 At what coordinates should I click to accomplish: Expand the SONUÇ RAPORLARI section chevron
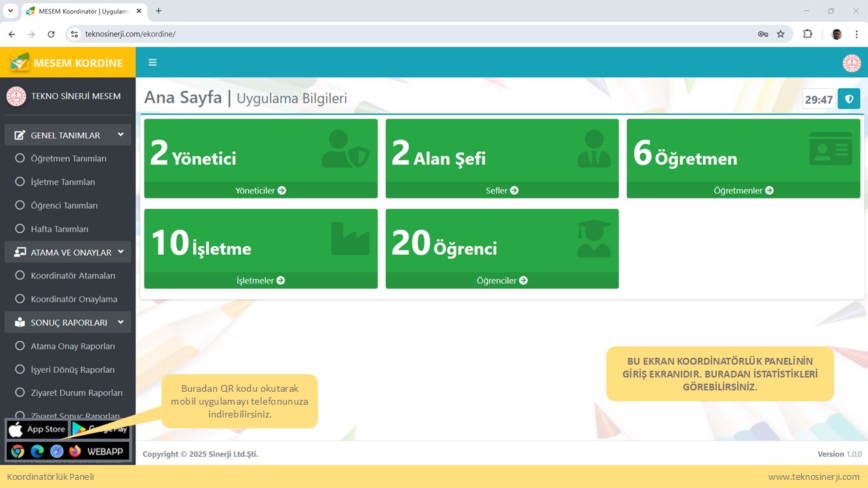121,323
